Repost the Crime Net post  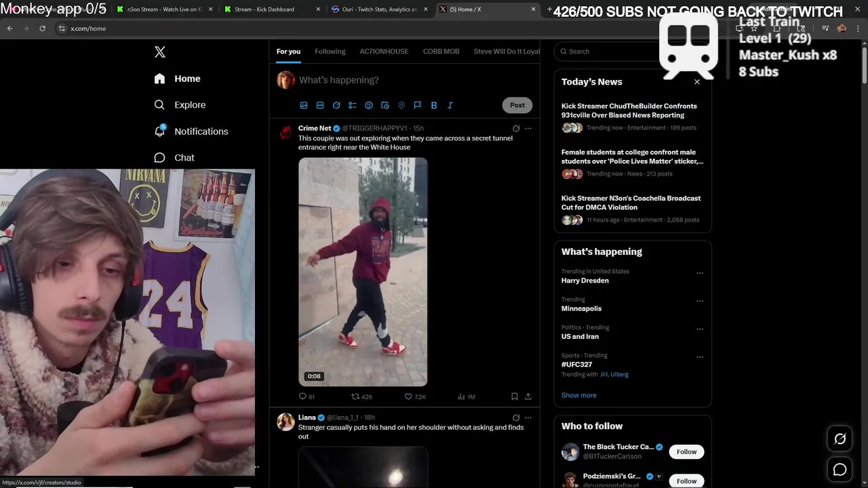[361, 396]
